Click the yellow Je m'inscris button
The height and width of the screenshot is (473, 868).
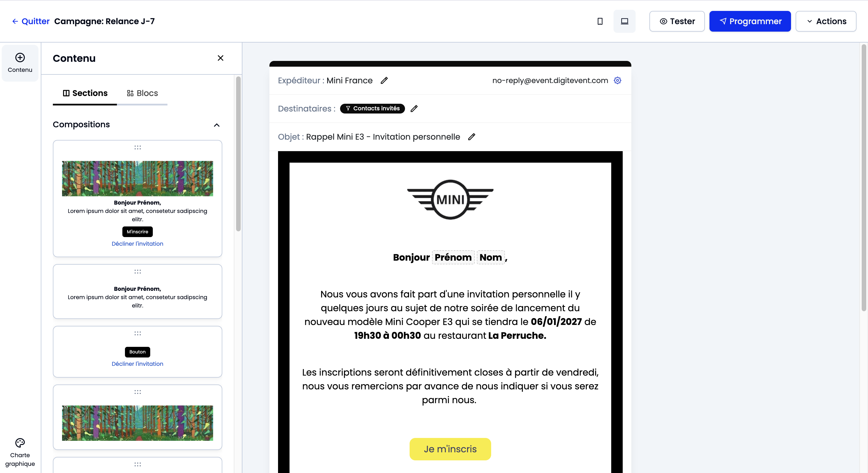pos(450,449)
